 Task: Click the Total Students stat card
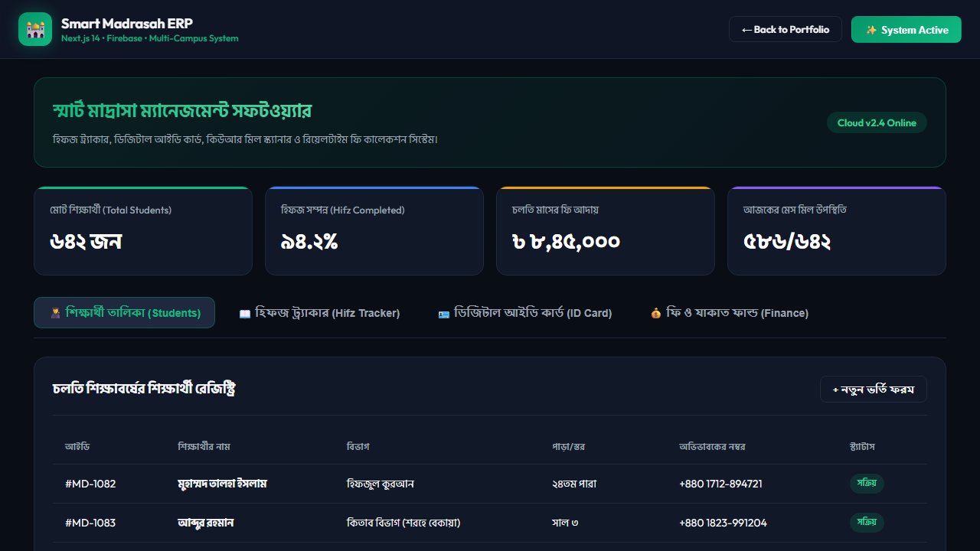143,230
